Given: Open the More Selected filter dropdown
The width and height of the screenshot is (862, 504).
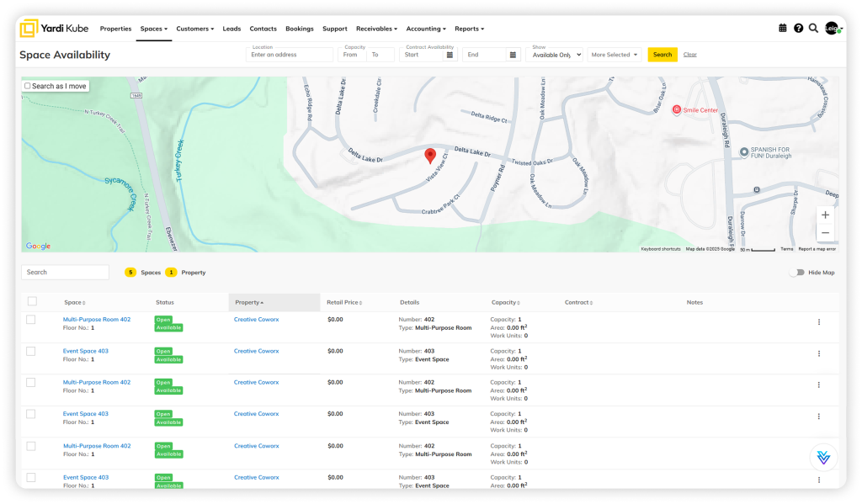Looking at the screenshot, I should click(x=615, y=55).
